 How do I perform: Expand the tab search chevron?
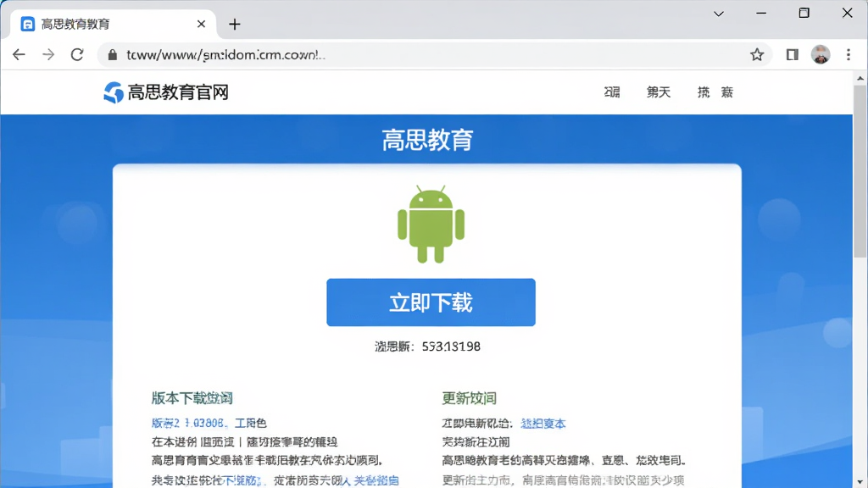point(719,14)
